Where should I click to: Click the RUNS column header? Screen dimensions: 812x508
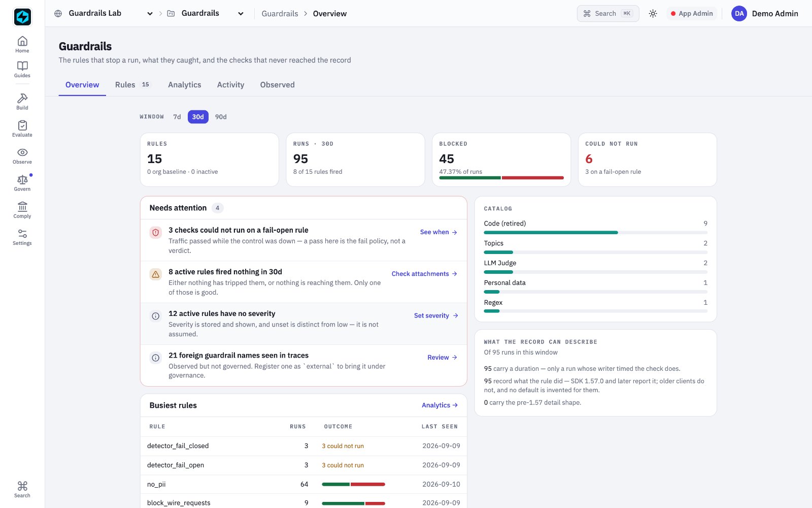coord(298,427)
